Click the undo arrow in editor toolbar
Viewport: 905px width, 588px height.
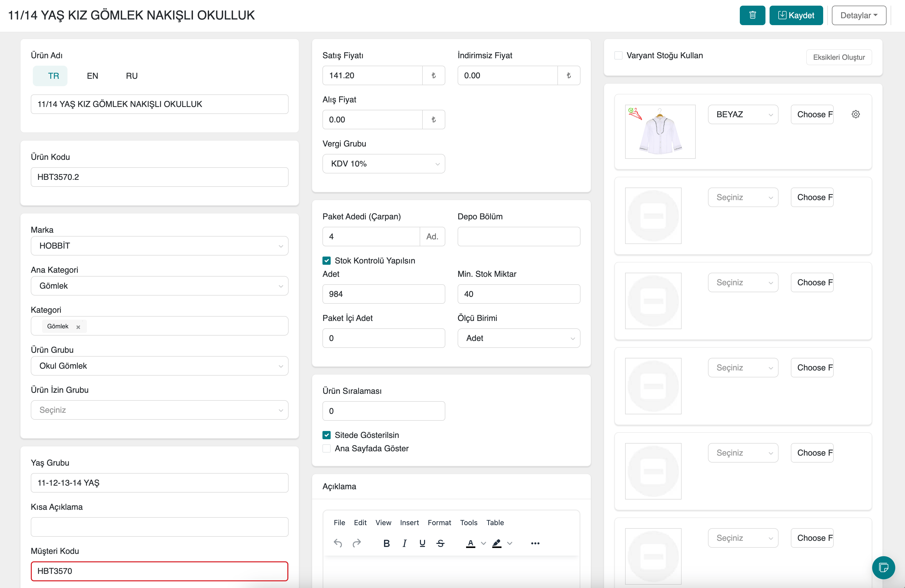pyautogui.click(x=338, y=543)
